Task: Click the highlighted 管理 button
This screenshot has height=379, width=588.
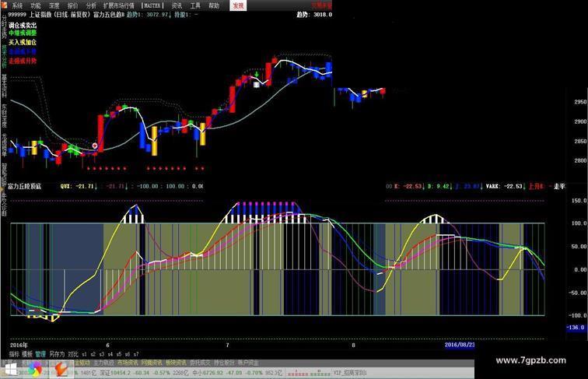Action: coord(40,354)
